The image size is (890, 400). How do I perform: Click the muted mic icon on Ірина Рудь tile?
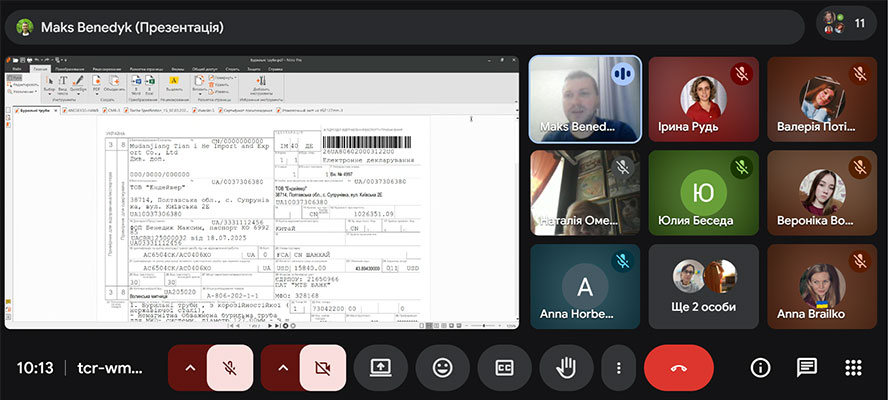coord(741,73)
